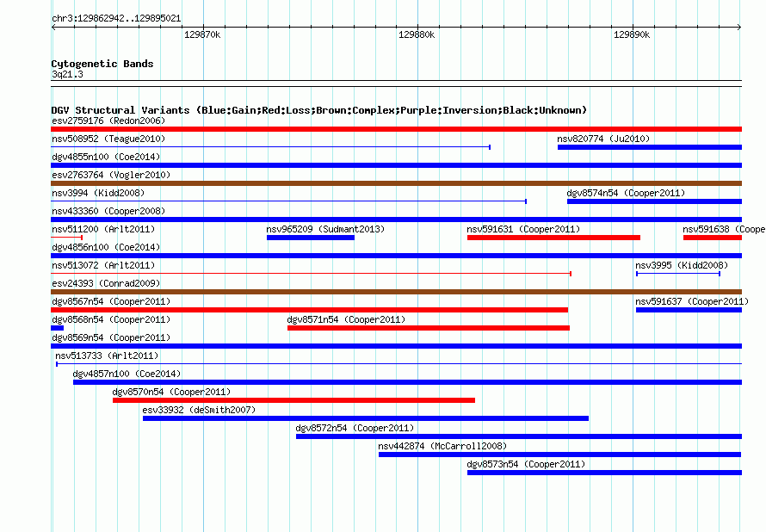
Task: Select the esv33932 (deSmith2007) label
Action: tap(199, 410)
